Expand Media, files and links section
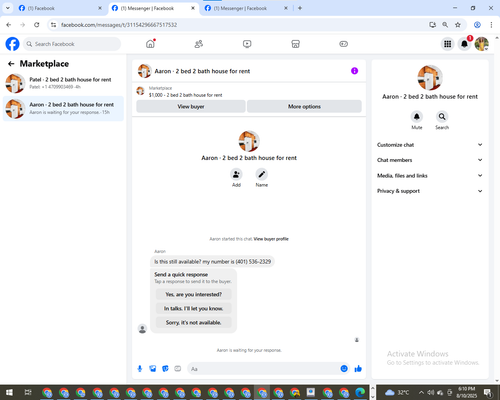500x400 pixels. pos(430,176)
